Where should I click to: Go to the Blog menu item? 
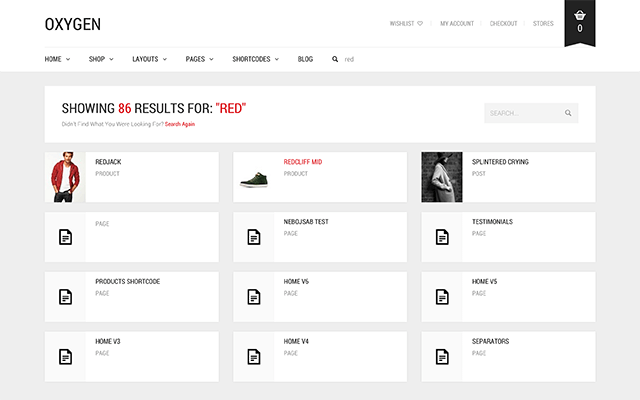point(305,59)
